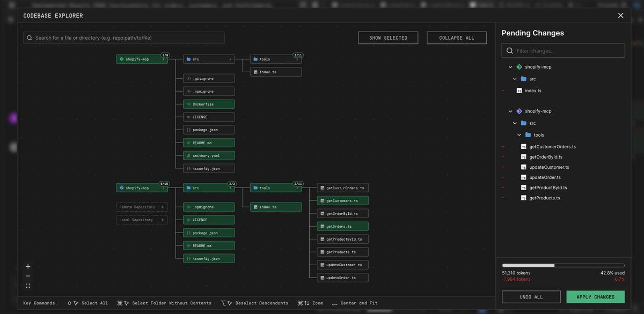The image size is (644, 314).
Task: Zoom in with the plus control
Action: coord(28,266)
